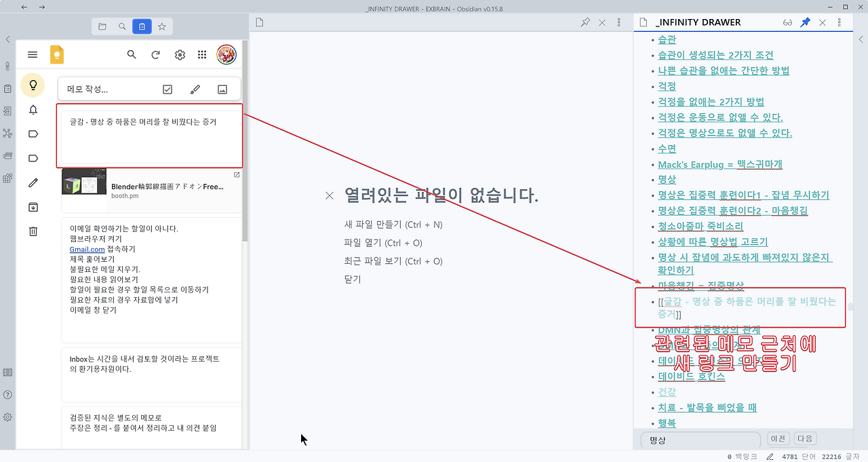Toggle reading view glasses icon

point(787,22)
